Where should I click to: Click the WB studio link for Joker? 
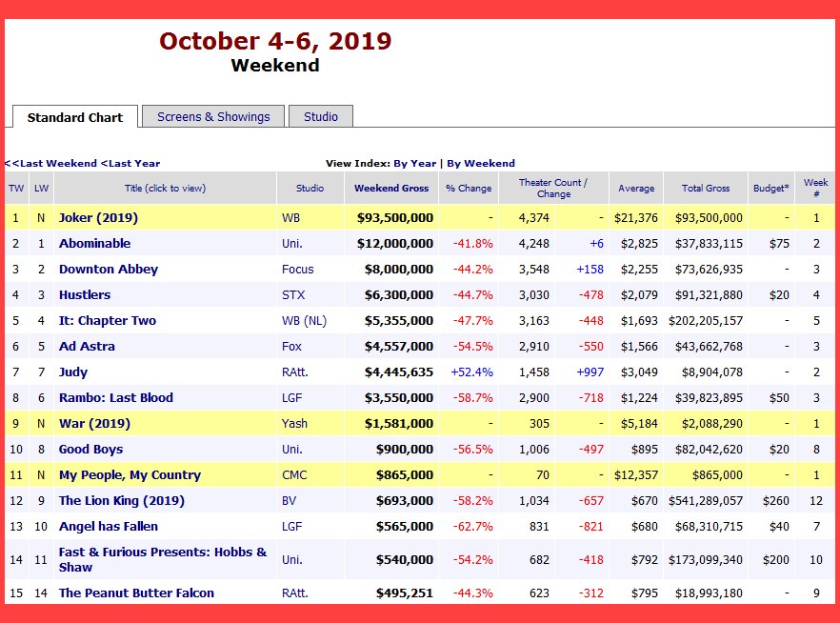click(290, 217)
